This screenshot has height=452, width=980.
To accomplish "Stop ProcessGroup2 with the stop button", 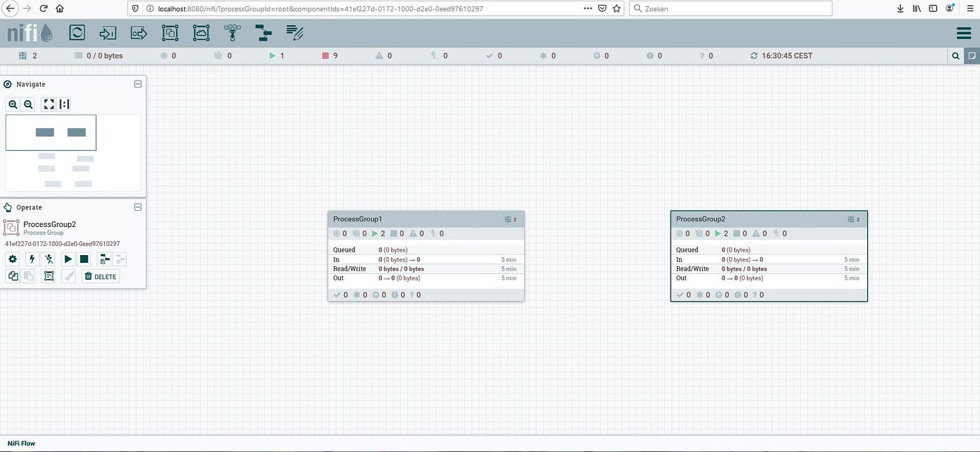I will pyautogui.click(x=84, y=259).
